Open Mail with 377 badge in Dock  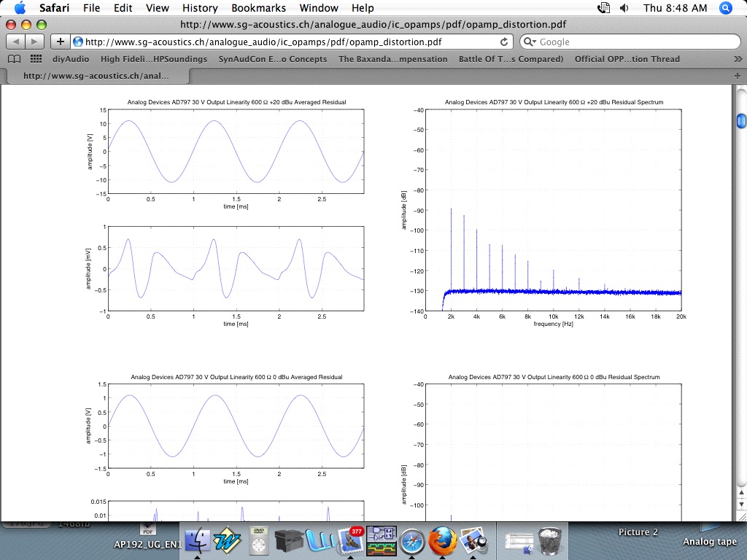[x=351, y=541]
